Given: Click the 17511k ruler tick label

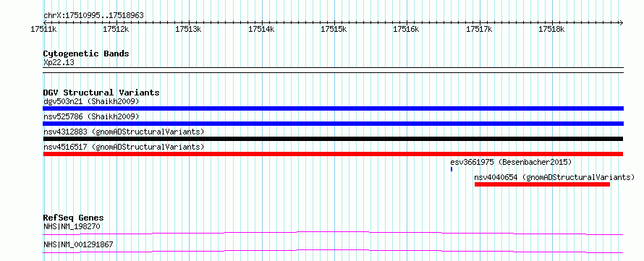Looking at the screenshot, I should coord(43,29).
